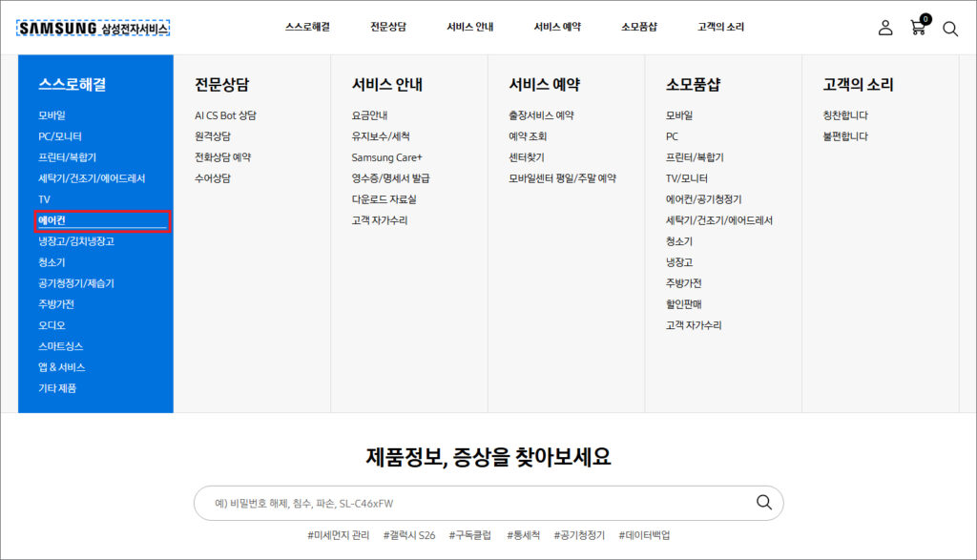Click the header search magnifier icon
977x560 pixels.
[x=950, y=29]
